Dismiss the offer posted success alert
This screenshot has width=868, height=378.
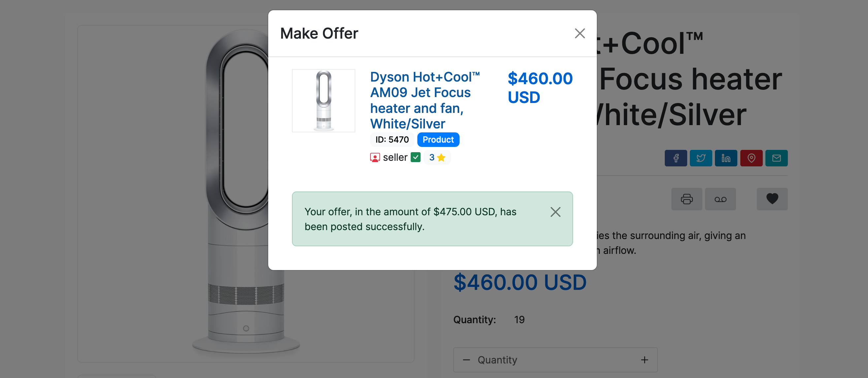pyautogui.click(x=555, y=212)
